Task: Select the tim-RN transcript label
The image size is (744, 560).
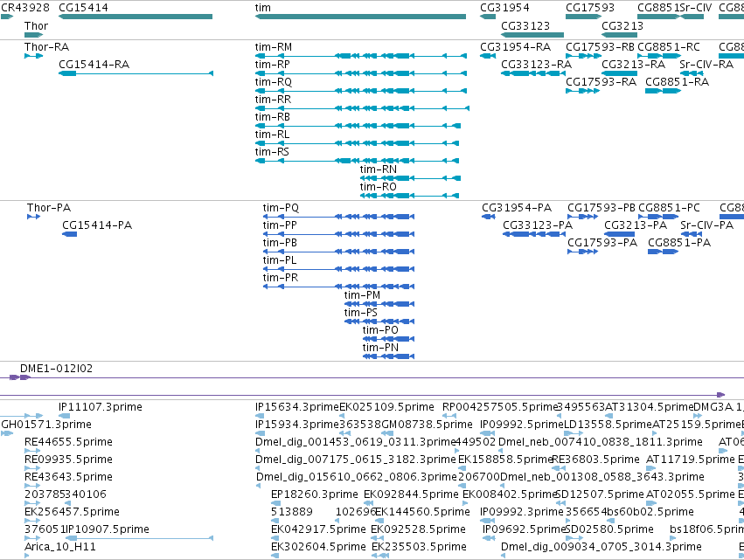Action: coord(379,169)
